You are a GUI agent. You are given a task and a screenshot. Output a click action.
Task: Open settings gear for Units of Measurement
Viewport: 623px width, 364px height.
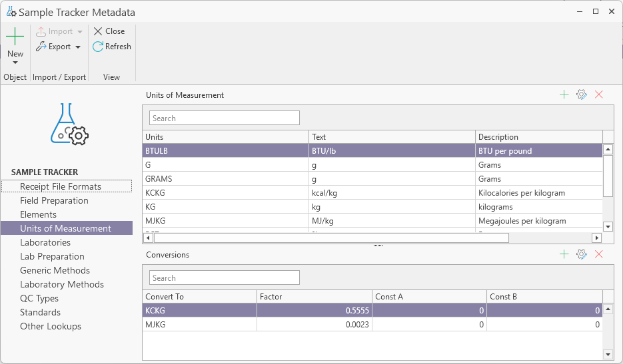[x=581, y=95]
